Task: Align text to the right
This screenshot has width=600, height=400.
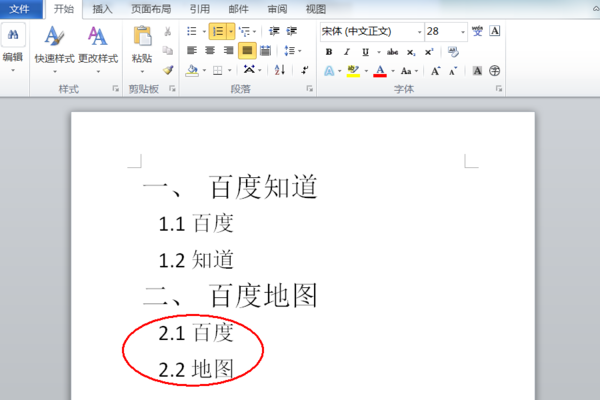Action: click(228, 51)
